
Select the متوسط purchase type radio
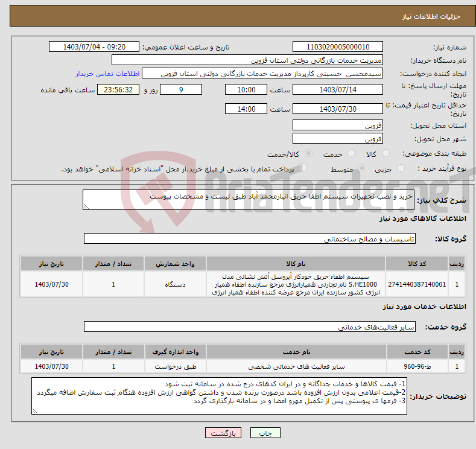tap(362, 168)
